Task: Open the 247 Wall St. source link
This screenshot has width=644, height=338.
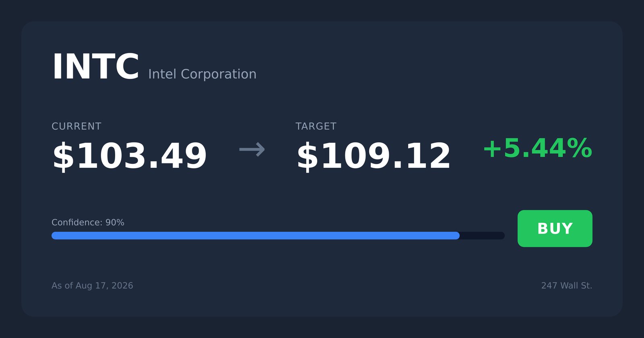Action: pos(567,286)
